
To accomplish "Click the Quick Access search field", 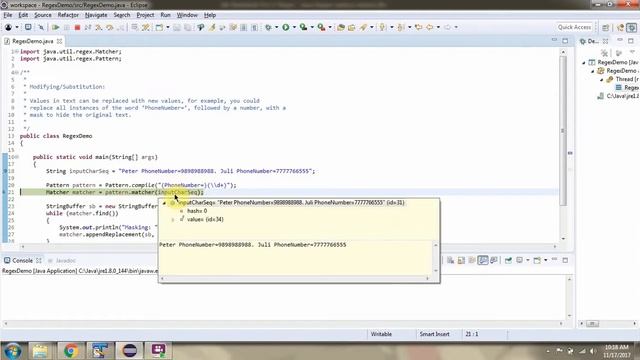I will [574, 27].
